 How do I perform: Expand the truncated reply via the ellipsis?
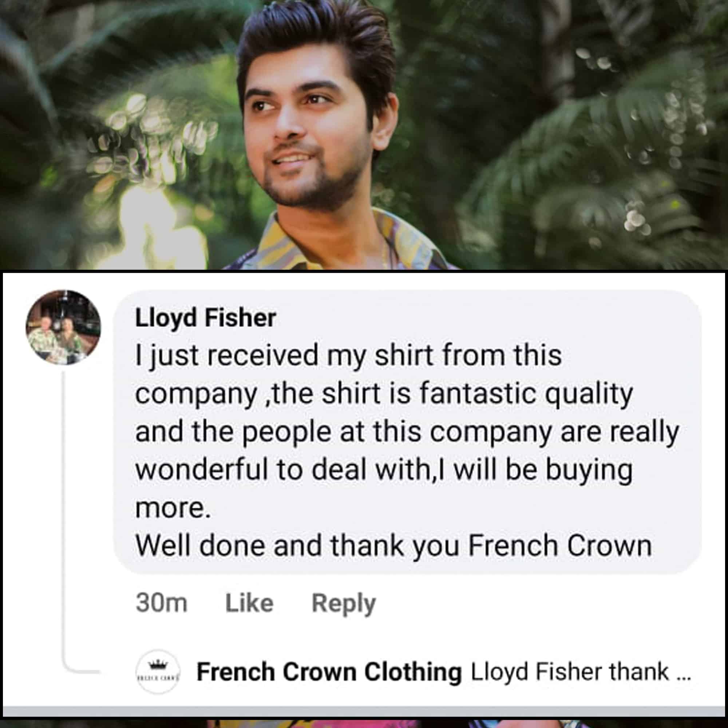pyautogui.click(x=684, y=673)
